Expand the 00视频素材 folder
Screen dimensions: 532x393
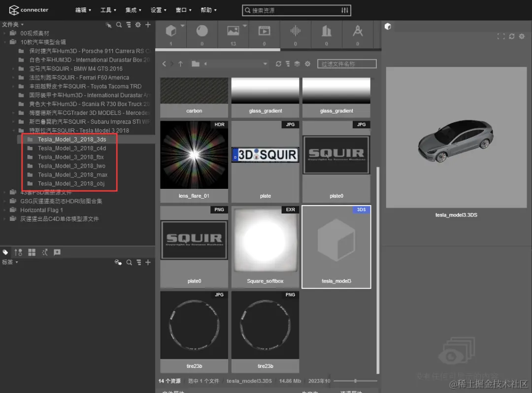click(x=4, y=34)
